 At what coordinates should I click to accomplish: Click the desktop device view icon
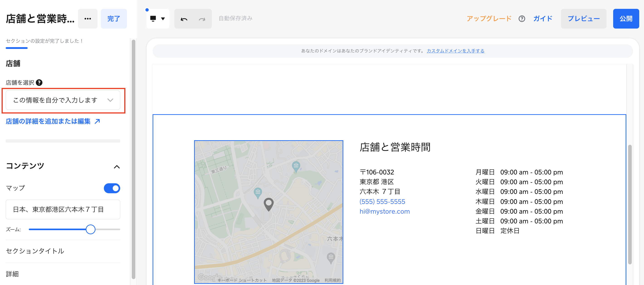tap(153, 19)
